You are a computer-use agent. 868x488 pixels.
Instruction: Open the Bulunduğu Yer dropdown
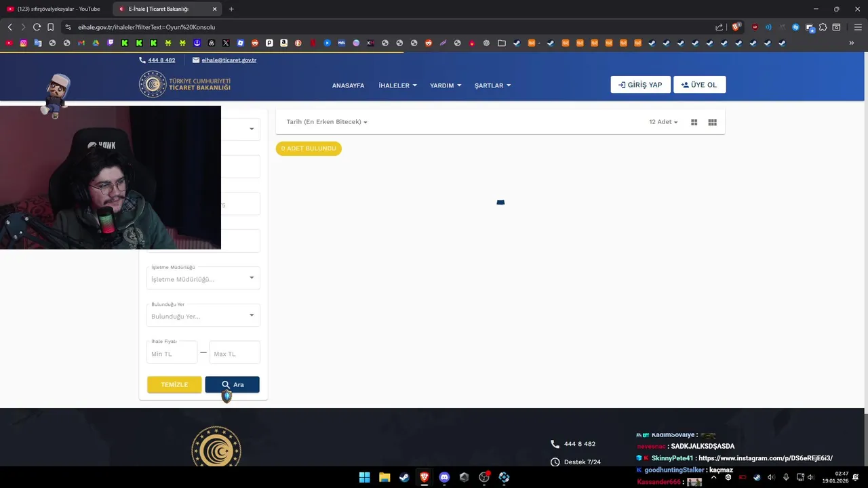pyautogui.click(x=203, y=316)
